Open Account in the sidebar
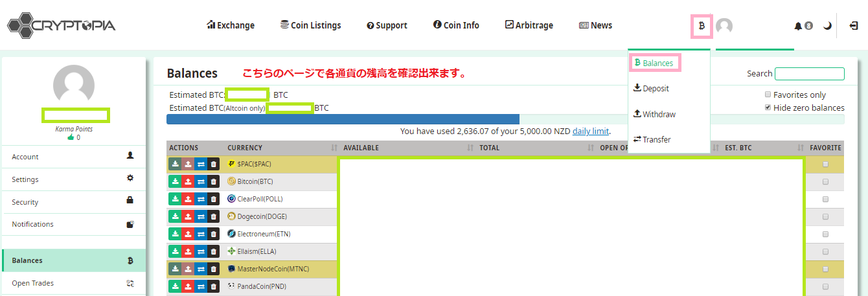This screenshot has width=868, height=296. 73,157
